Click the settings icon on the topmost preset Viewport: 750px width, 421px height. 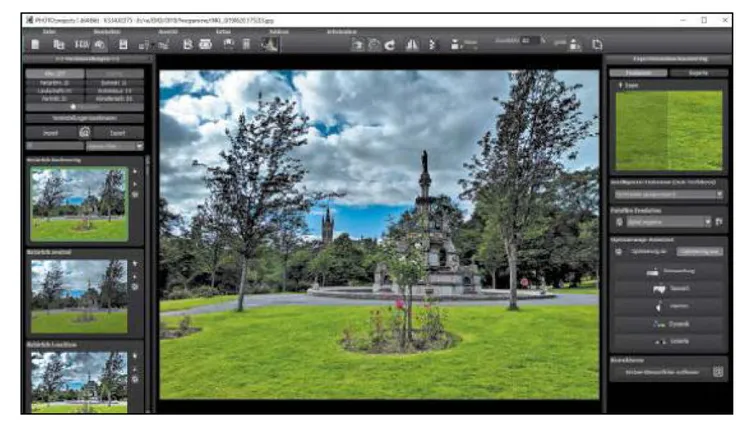point(135,195)
